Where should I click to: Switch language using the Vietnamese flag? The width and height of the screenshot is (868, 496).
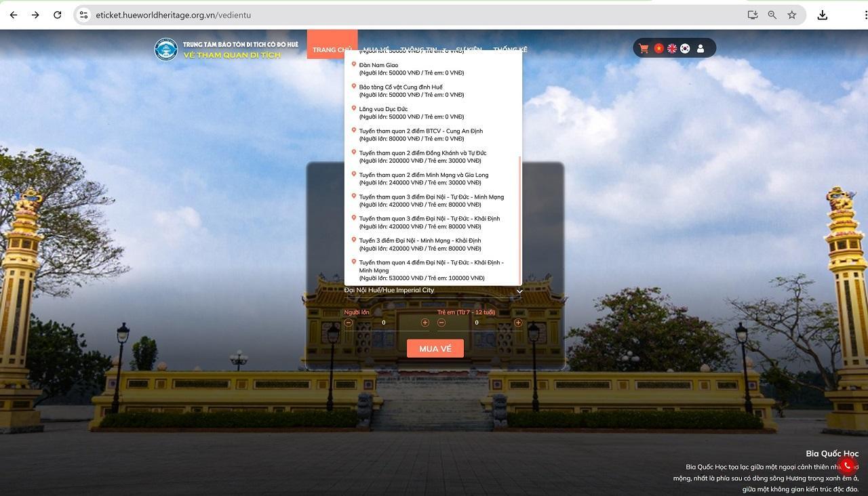[658, 49]
